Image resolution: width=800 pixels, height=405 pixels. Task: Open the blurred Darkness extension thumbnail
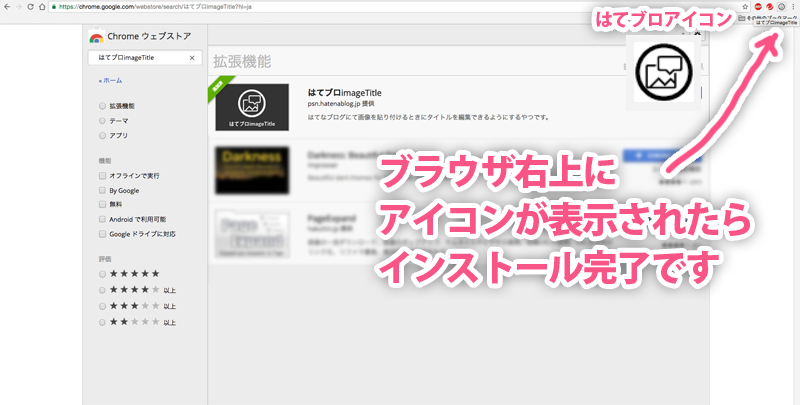pyautogui.click(x=252, y=170)
